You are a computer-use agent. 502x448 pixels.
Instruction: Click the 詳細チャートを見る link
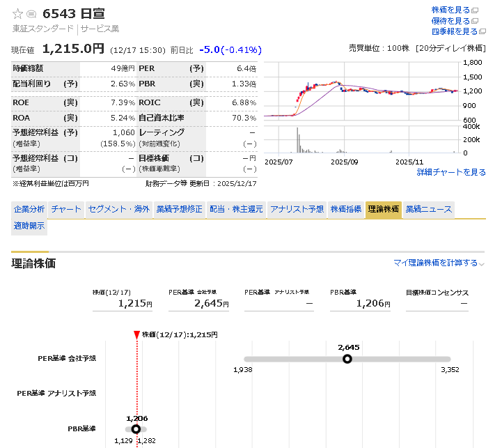[x=451, y=172]
